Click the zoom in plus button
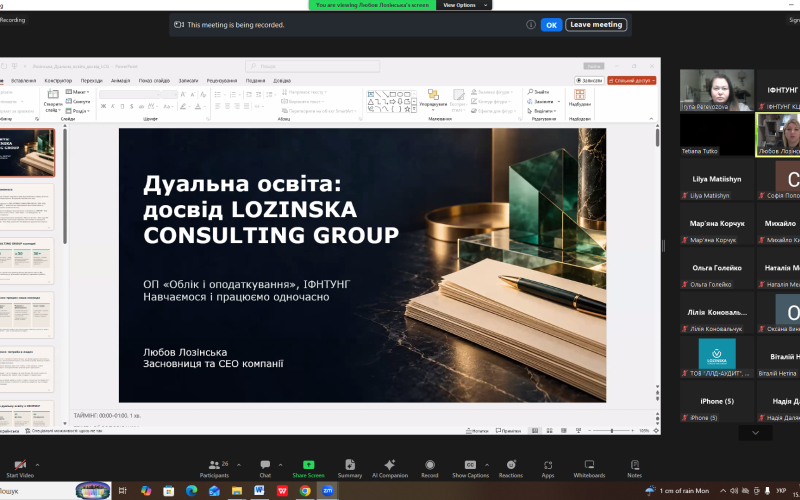The width and height of the screenshot is (800, 500). point(633,431)
